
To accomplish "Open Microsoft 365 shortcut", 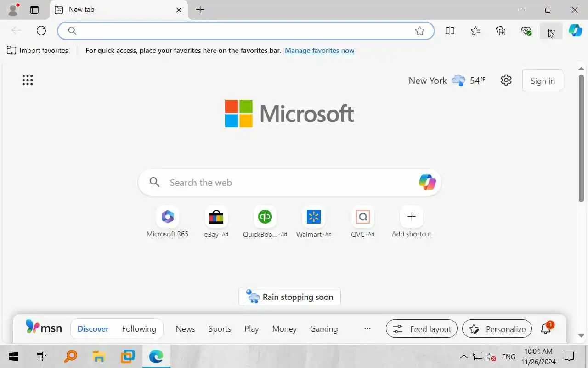I will 168,222.
